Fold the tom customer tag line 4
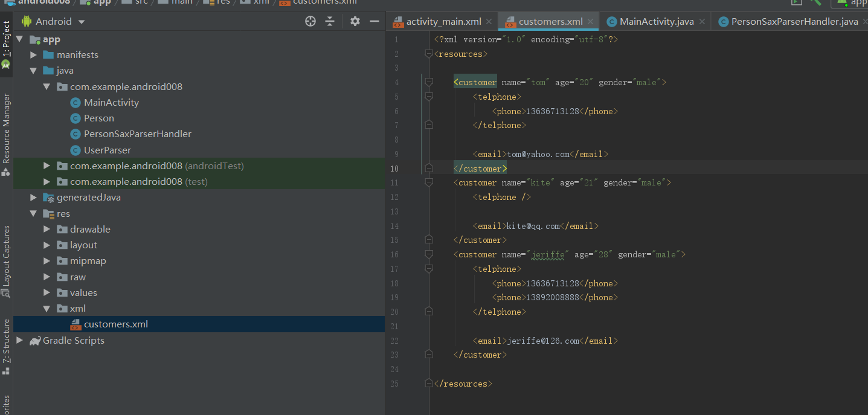Image resolution: width=868 pixels, height=415 pixels. pyautogui.click(x=429, y=82)
